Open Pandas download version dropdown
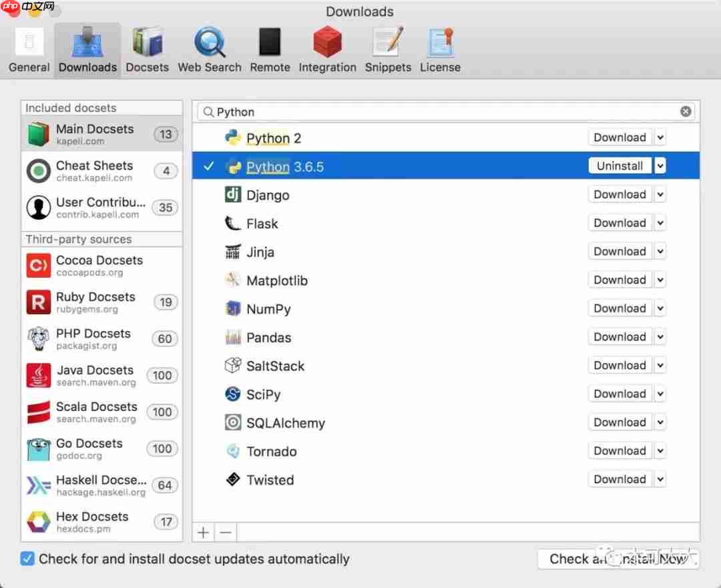This screenshot has width=721, height=588. (660, 337)
